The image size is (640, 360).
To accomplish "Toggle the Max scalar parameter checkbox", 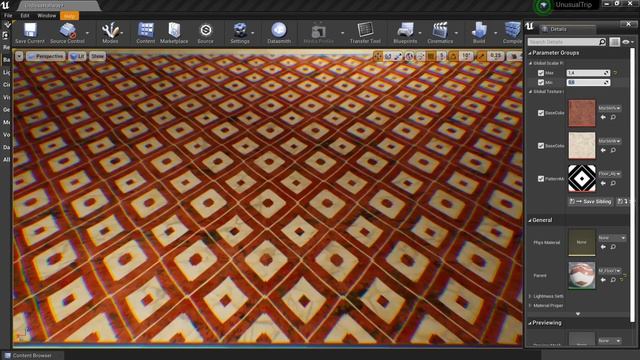I will (541, 73).
